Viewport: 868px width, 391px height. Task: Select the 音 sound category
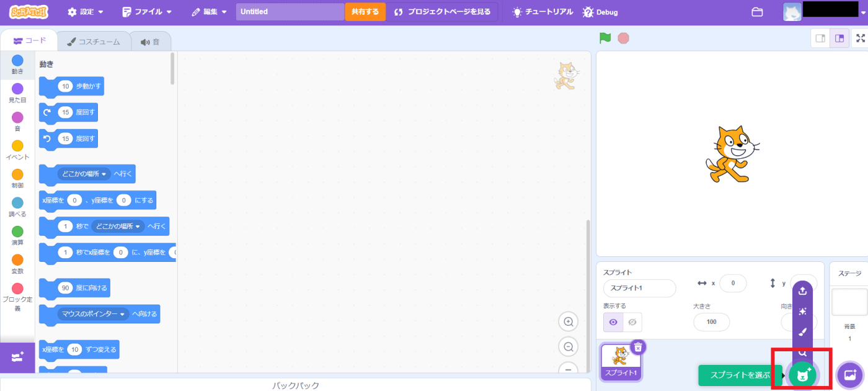click(x=17, y=122)
